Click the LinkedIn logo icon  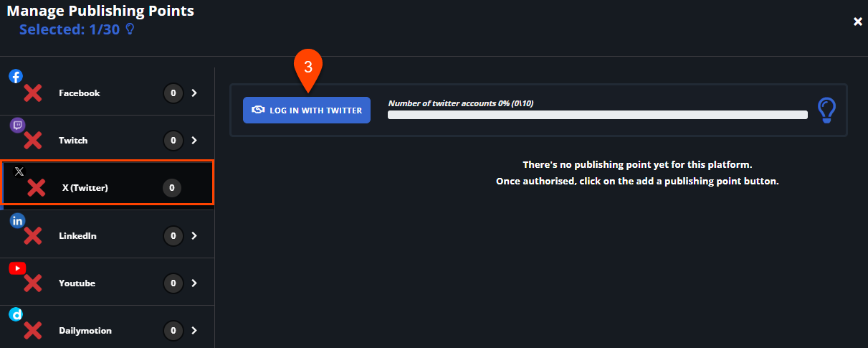coord(17,221)
